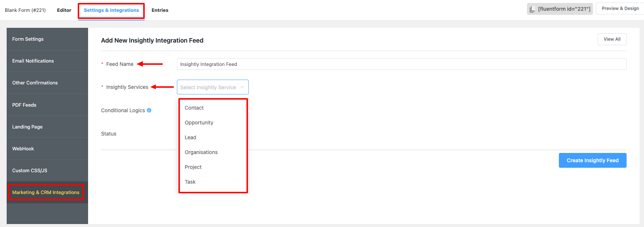
Task: Click Create Insightly Feed button
Action: [593, 160]
